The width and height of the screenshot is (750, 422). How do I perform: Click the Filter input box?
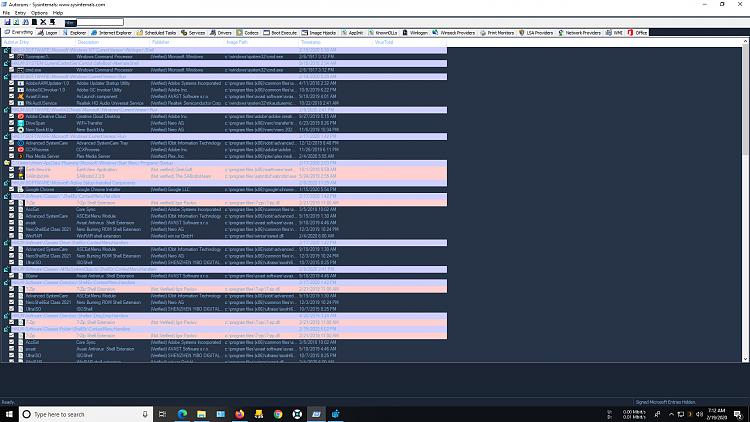click(99, 22)
